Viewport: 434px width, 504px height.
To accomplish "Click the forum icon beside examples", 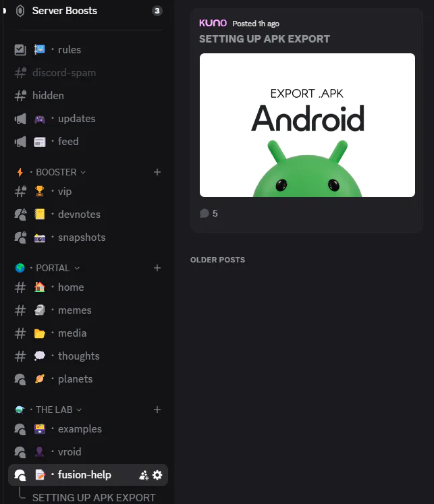I will coord(20,429).
